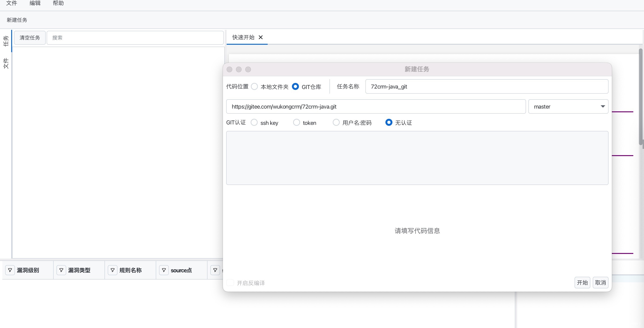Open the 文件 menu
The width and height of the screenshot is (644, 328).
[x=11, y=3]
